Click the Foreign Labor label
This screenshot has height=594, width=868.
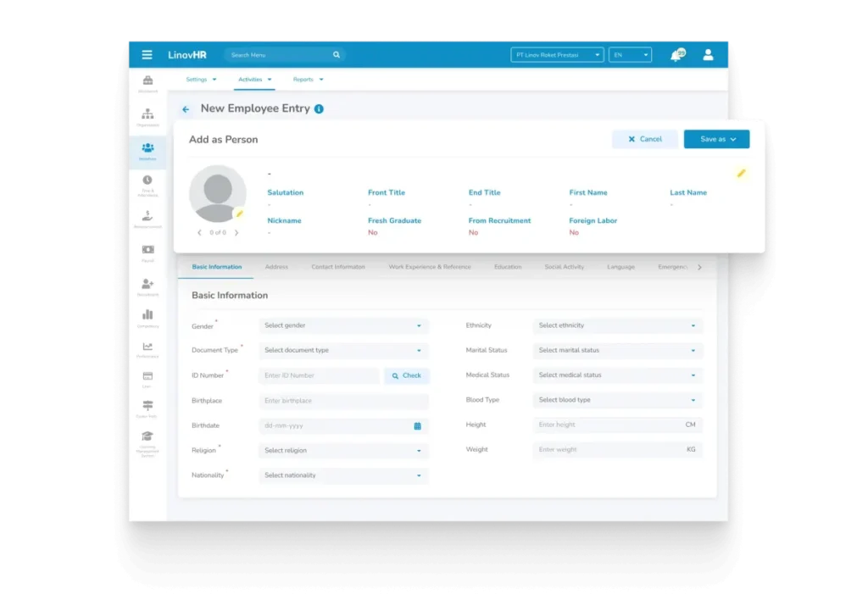point(593,220)
